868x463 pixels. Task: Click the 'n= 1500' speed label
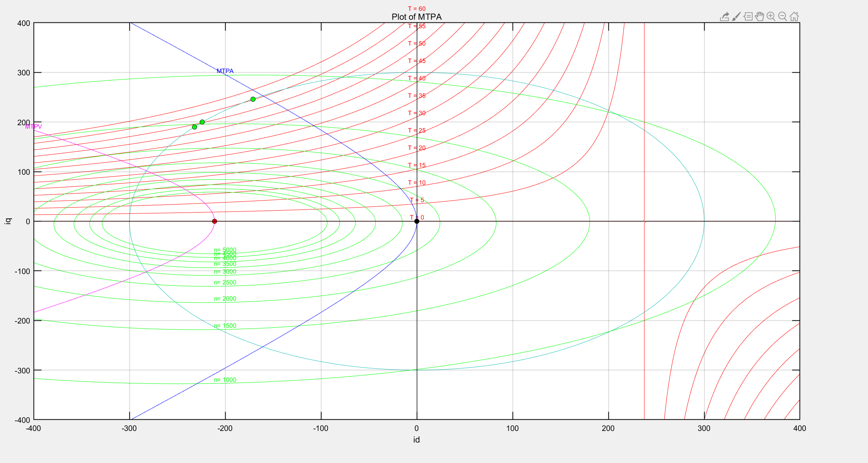pos(225,326)
